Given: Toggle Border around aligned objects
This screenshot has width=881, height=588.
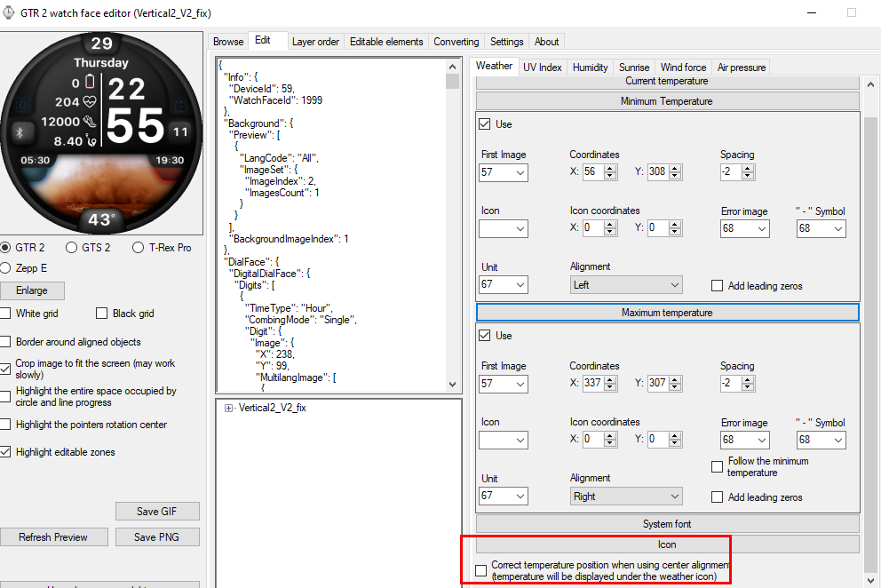Looking at the screenshot, I should tap(5, 342).
